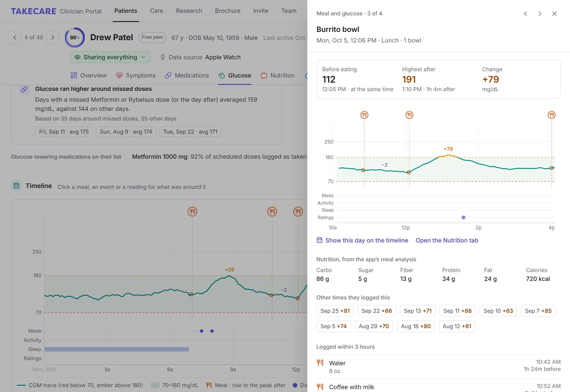
Task: Select the Sep 10 +63 chip
Action: click(498, 311)
